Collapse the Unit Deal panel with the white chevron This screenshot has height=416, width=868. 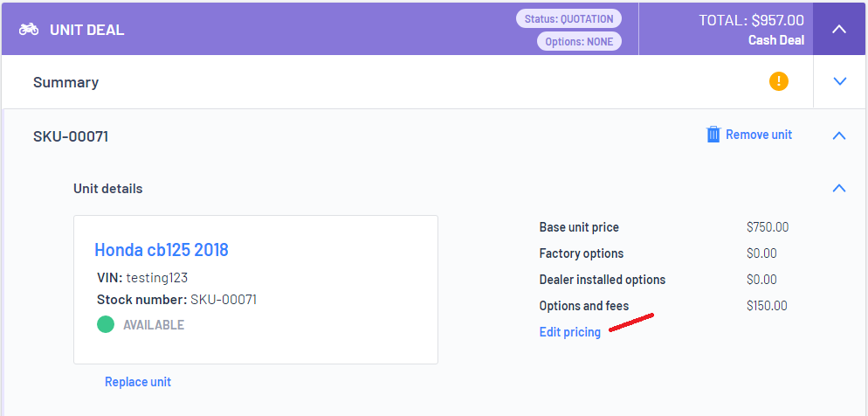pos(839,29)
